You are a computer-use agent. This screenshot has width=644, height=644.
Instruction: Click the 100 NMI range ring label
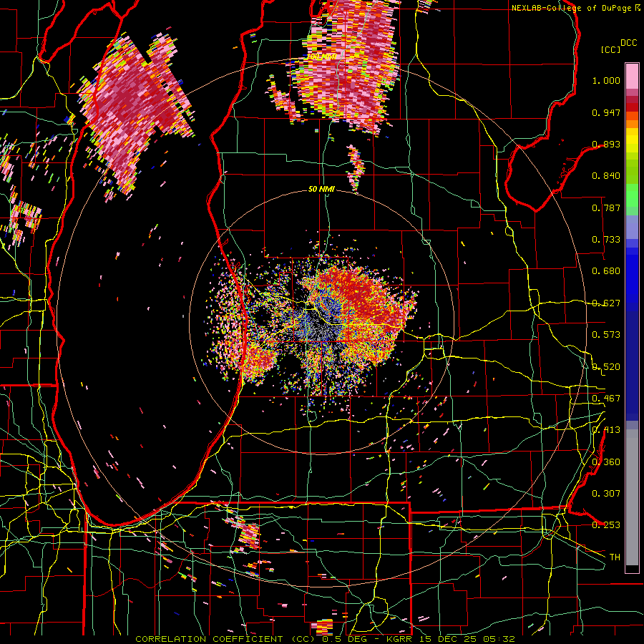[x=321, y=57]
